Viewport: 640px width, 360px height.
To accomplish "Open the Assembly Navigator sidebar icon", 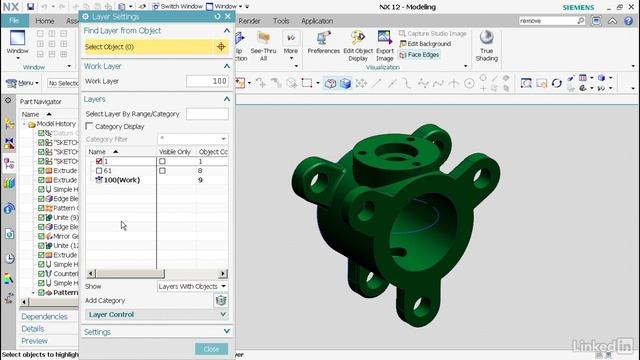I will click(9, 124).
